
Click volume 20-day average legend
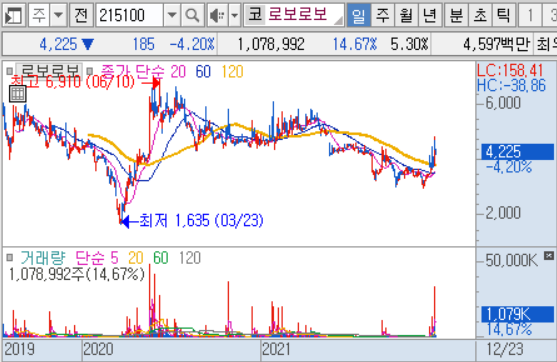pos(136,258)
